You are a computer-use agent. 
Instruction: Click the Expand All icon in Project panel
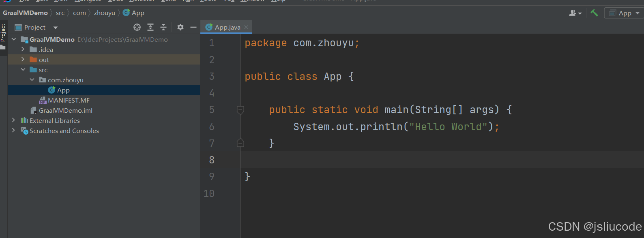click(x=150, y=27)
